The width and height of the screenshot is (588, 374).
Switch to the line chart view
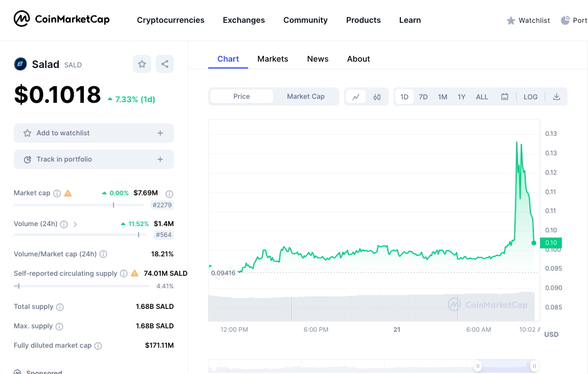pyautogui.click(x=356, y=97)
